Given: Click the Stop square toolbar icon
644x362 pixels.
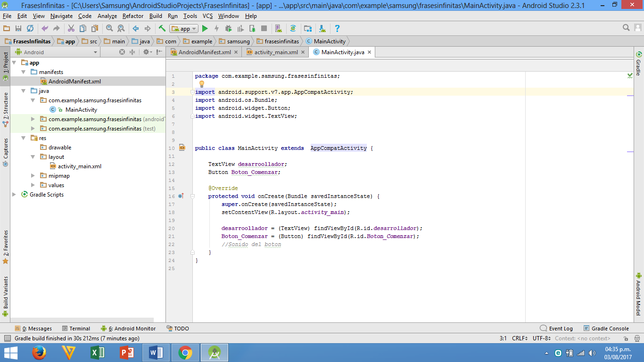Looking at the screenshot, I should (264, 29).
